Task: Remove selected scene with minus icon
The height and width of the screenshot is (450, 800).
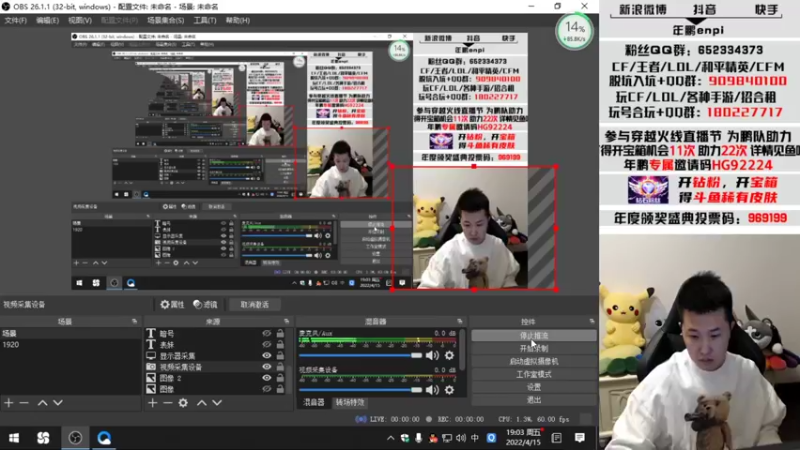Action: click(x=24, y=403)
